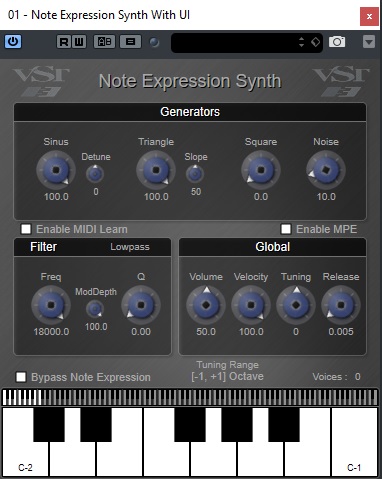Screen dimensions: 382x479
Task: Click the Global section header
Action: pyautogui.click(x=272, y=247)
